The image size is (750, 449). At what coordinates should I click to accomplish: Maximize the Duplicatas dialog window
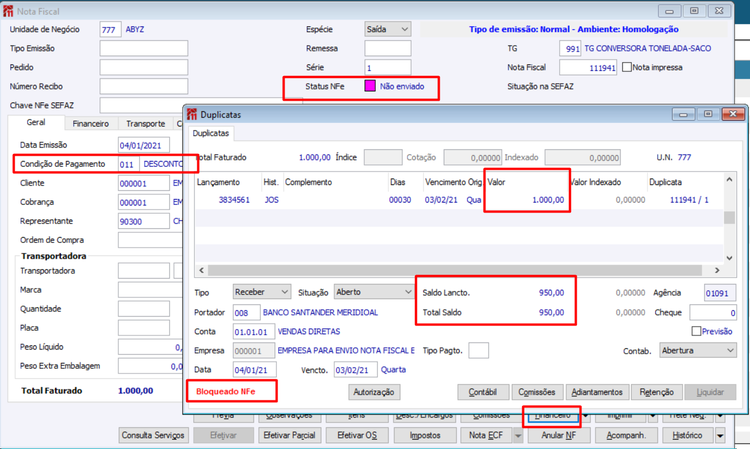click(708, 115)
